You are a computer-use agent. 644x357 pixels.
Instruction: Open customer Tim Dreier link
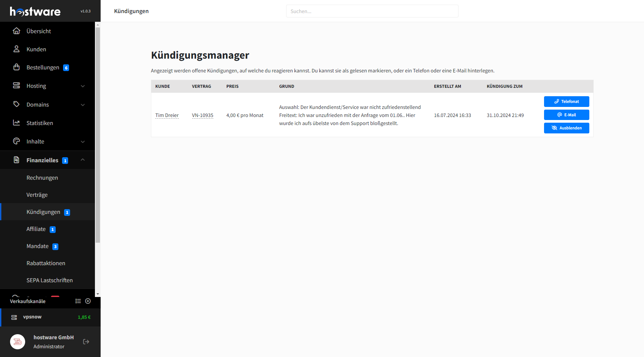click(x=167, y=115)
